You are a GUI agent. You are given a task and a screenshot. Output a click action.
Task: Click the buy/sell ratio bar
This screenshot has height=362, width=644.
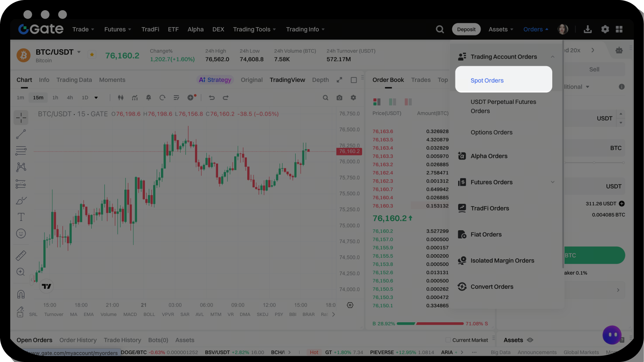[430, 323]
